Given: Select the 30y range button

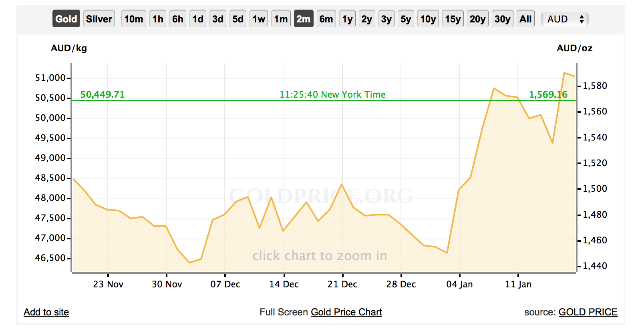Looking at the screenshot, I should [x=502, y=19].
